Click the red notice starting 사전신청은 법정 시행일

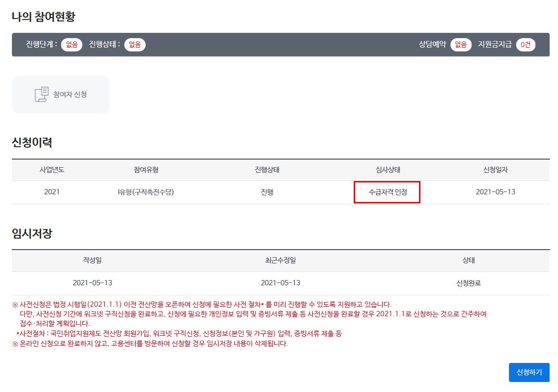pyautogui.click(x=202, y=304)
